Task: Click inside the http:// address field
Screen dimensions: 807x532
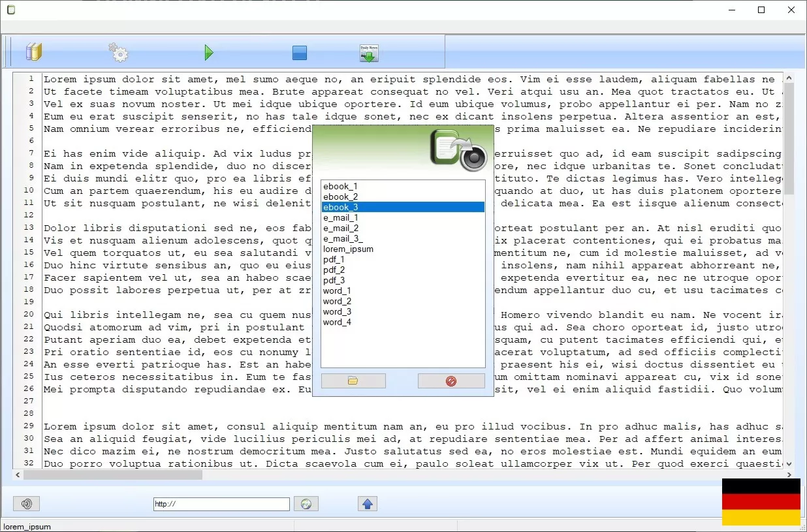Action: point(221,503)
